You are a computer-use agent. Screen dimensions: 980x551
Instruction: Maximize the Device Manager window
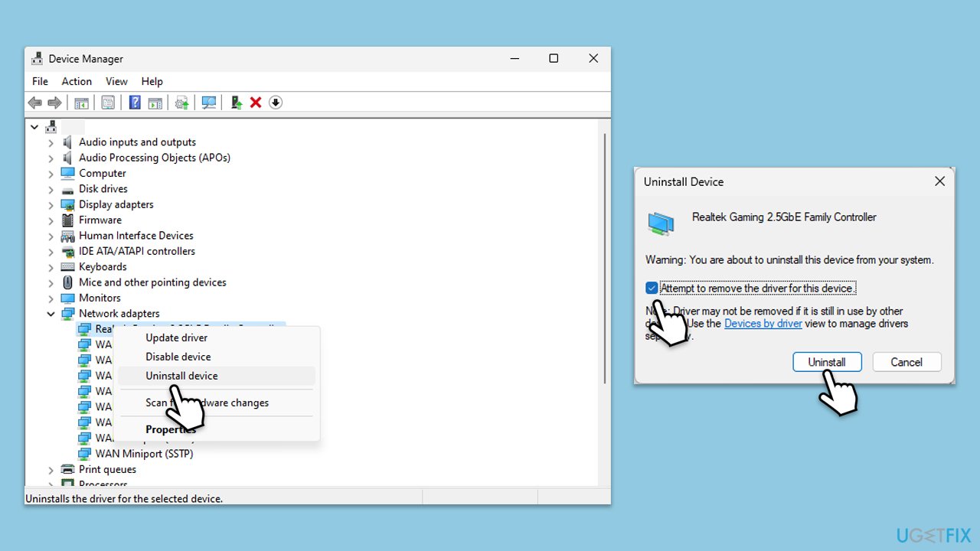point(554,58)
